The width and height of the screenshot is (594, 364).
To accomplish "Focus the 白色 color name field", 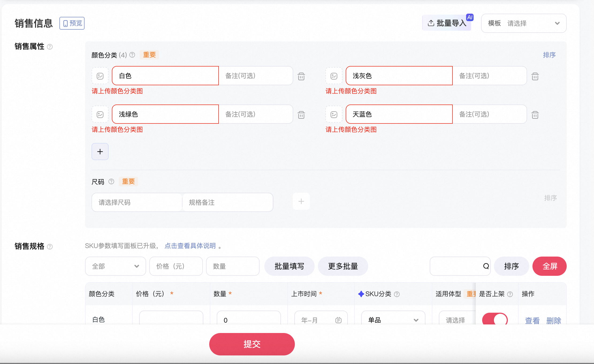I will point(165,76).
